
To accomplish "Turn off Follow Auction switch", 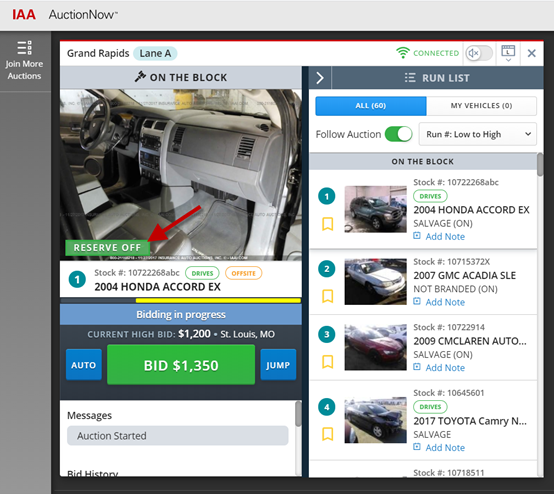I will click(399, 134).
